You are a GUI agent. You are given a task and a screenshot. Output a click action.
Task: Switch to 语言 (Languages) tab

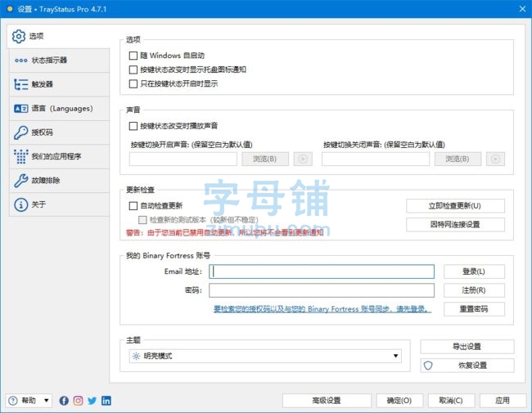point(60,109)
